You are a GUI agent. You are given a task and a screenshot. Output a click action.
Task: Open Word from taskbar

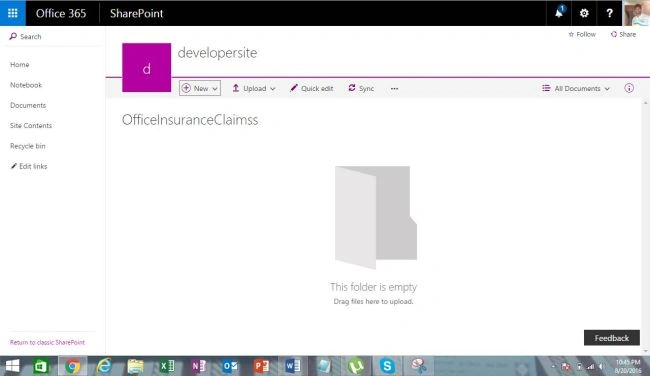(x=293, y=366)
